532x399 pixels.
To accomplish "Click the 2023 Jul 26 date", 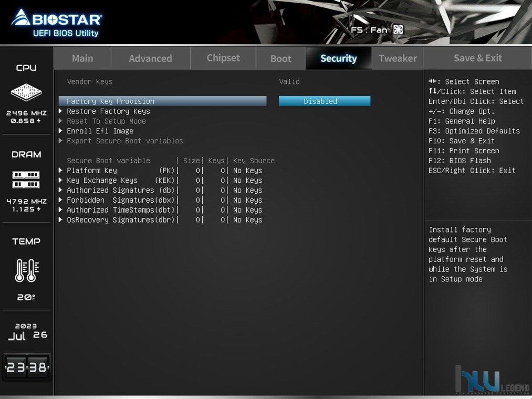I will coord(27,332).
